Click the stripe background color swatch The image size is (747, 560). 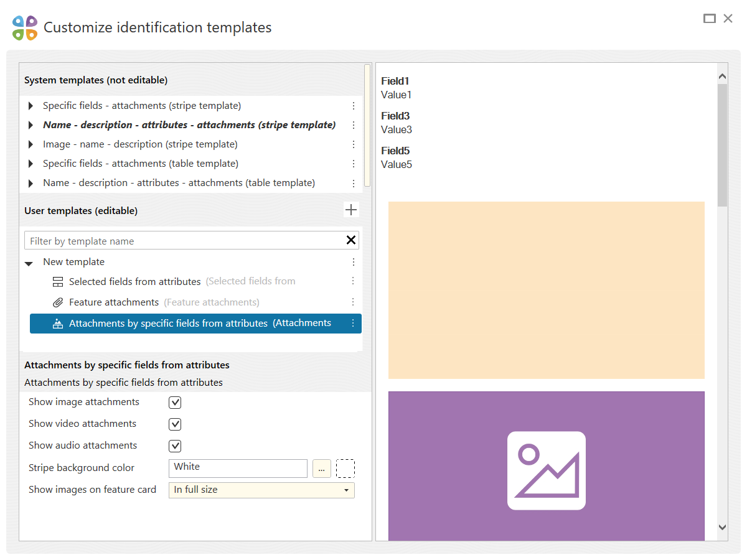click(345, 469)
